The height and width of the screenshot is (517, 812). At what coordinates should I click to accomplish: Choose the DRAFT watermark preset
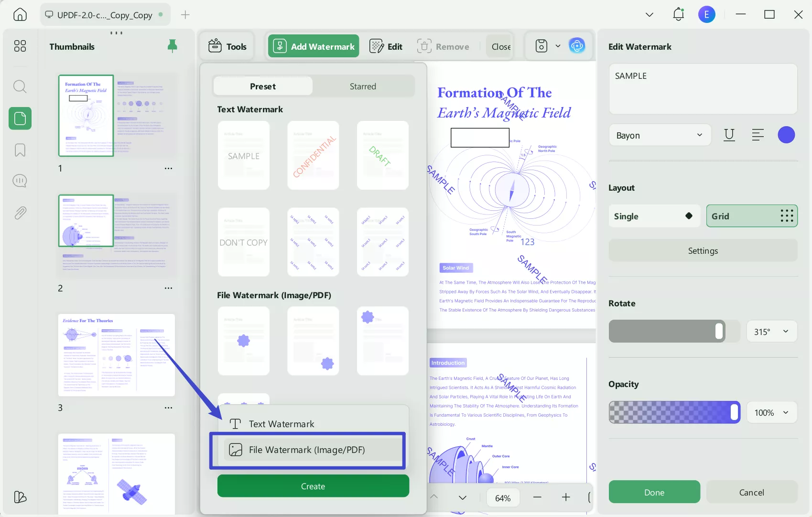click(x=383, y=155)
